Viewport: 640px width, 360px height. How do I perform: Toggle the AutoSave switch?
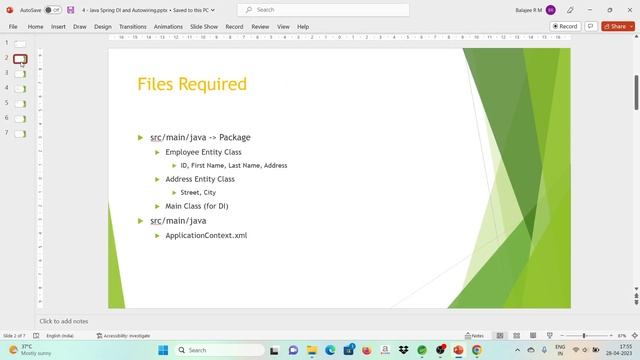[53, 10]
